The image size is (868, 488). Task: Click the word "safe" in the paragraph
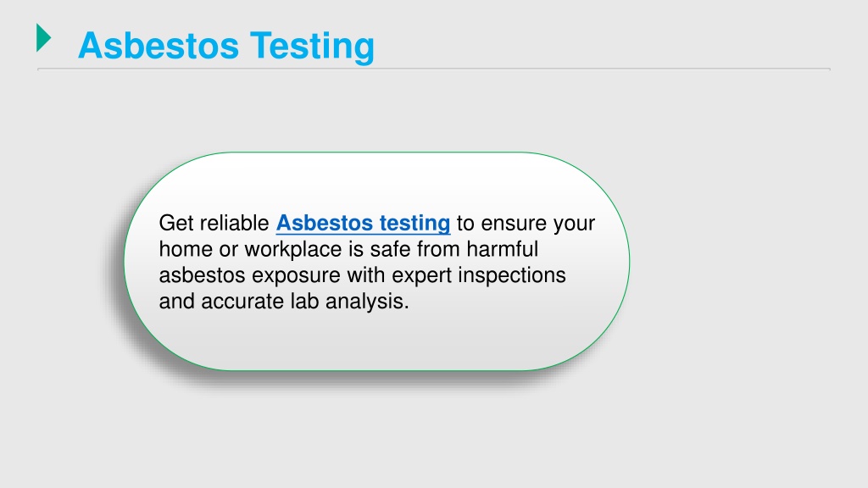[390, 249]
